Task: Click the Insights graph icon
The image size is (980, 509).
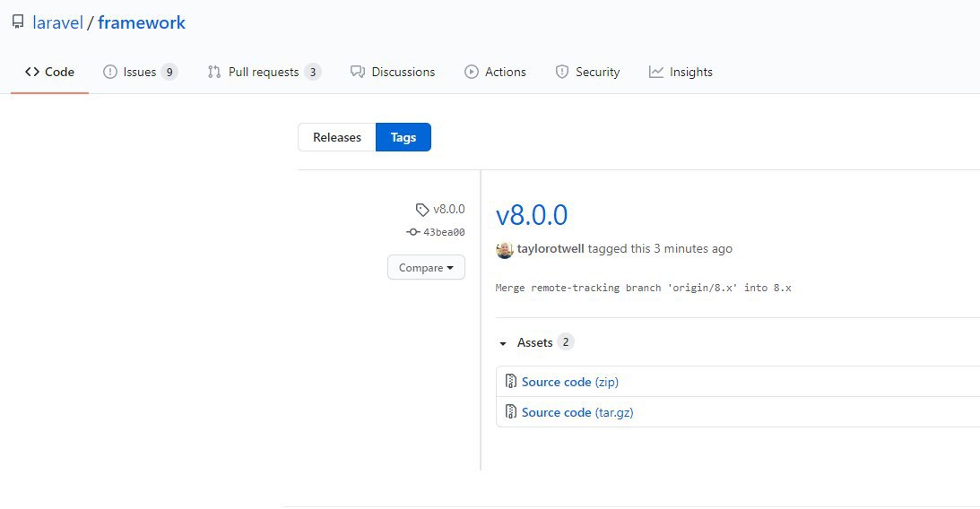Action: 655,72
